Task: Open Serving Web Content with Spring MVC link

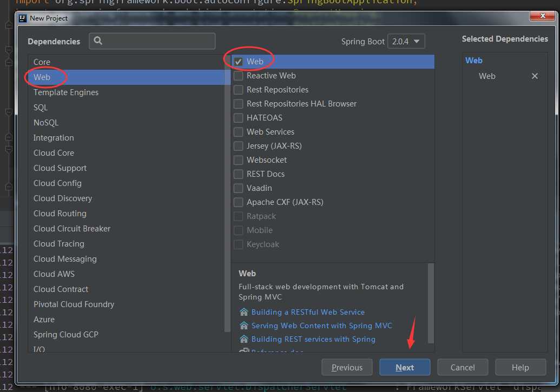Action: pyautogui.click(x=321, y=325)
